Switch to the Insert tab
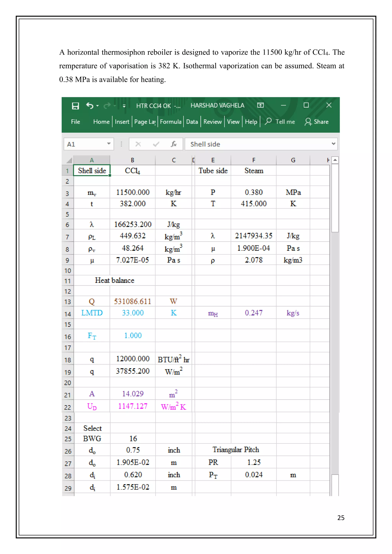Screen dimensions: 392x554 coord(122,122)
